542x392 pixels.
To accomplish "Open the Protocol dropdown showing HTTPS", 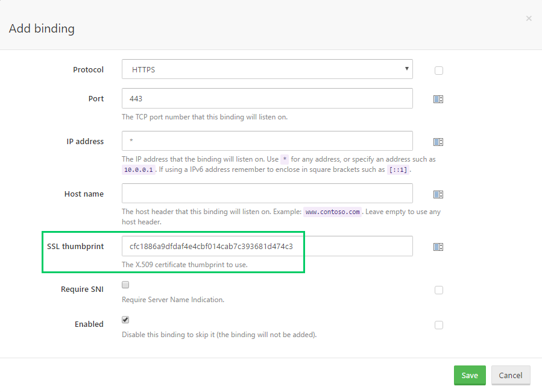I will click(x=408, y=69).
